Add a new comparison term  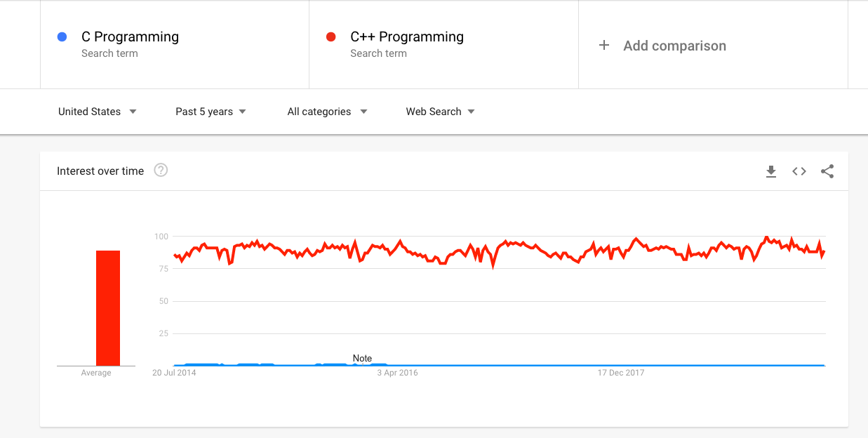(x=674, y=46)
